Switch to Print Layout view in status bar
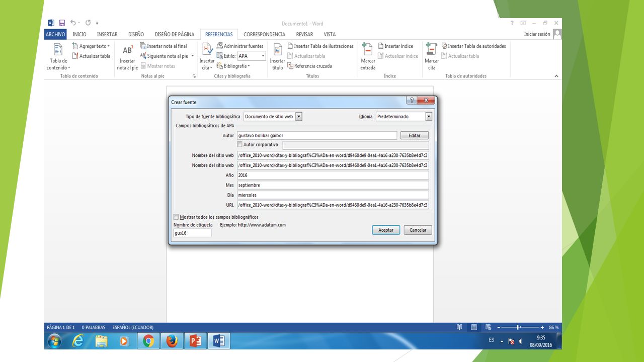This screenshot has width=644, height=362. (474, 327)
